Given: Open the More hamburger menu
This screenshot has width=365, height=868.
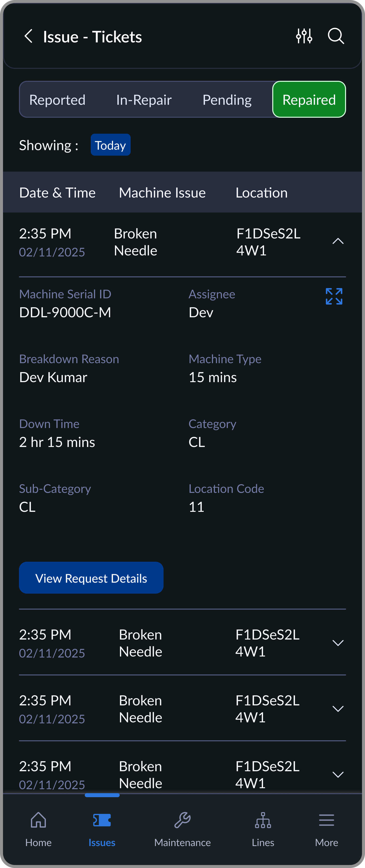Looking at the screenshot, I should [326, 820].
